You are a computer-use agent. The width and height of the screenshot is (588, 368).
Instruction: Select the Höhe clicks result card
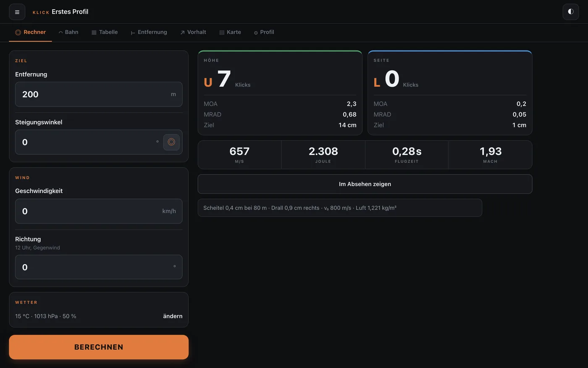[280, 93]
